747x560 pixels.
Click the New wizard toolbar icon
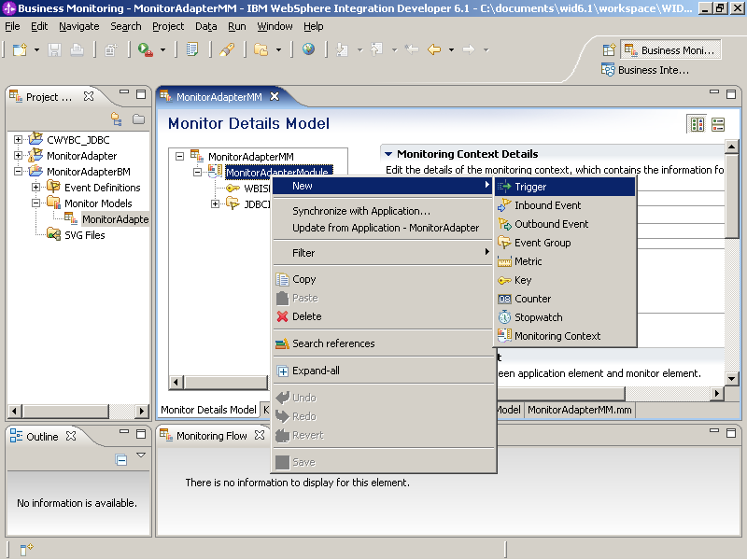click(x=20, y=49)
